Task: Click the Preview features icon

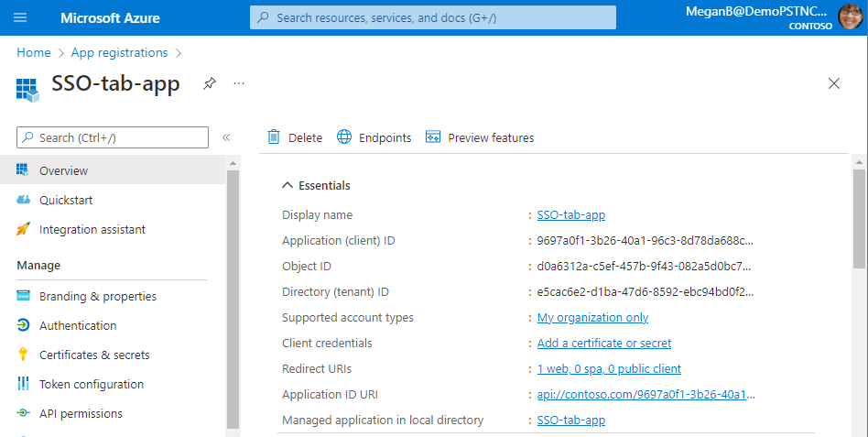Action: (433, 137)
